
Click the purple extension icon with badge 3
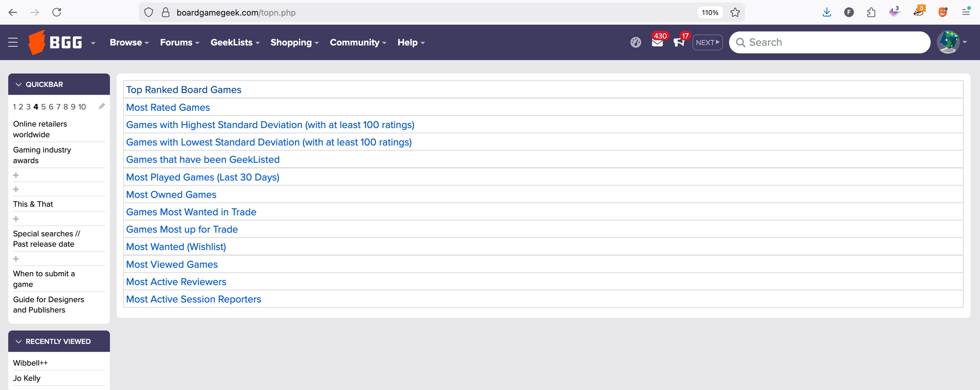coord(894,12)
